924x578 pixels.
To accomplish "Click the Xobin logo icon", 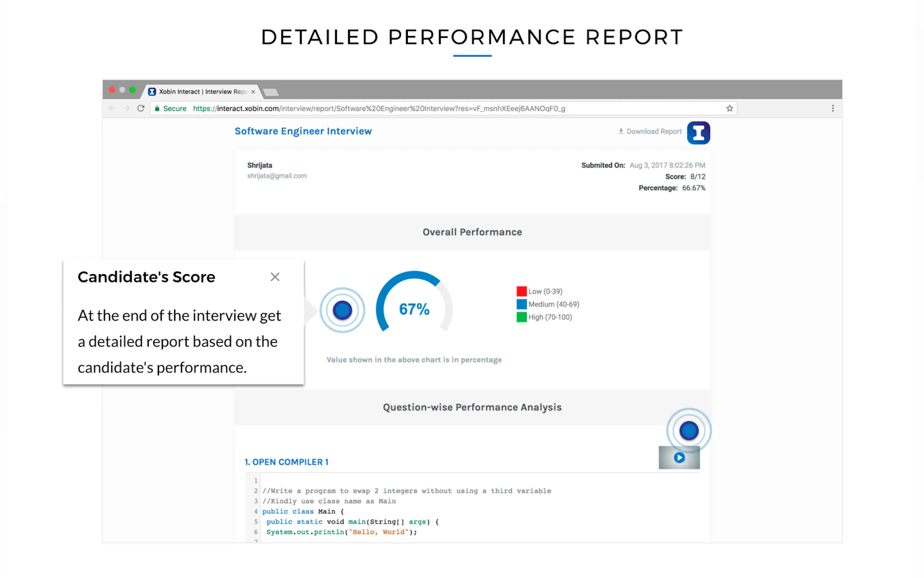I will click(698, 132).
